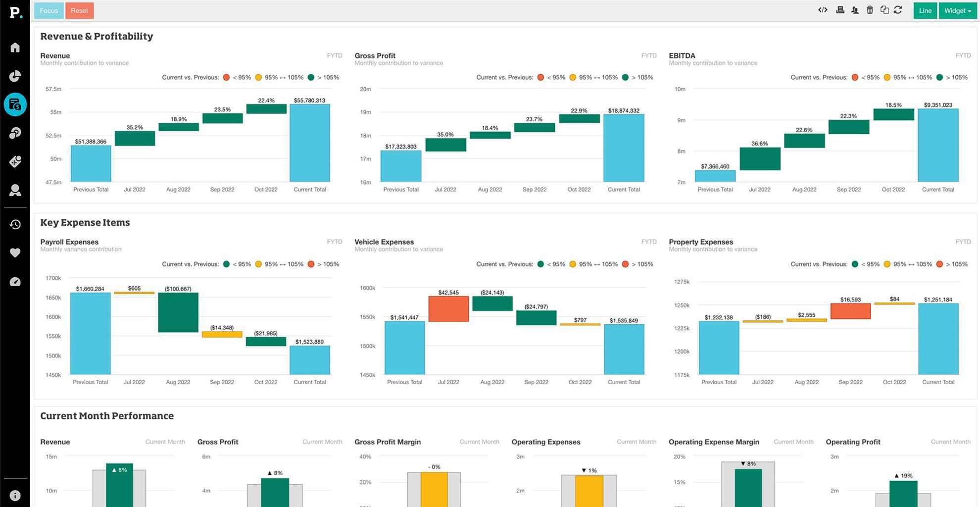
Task: Click the info icon at sidebar bottom
Action: coord(15,495)
